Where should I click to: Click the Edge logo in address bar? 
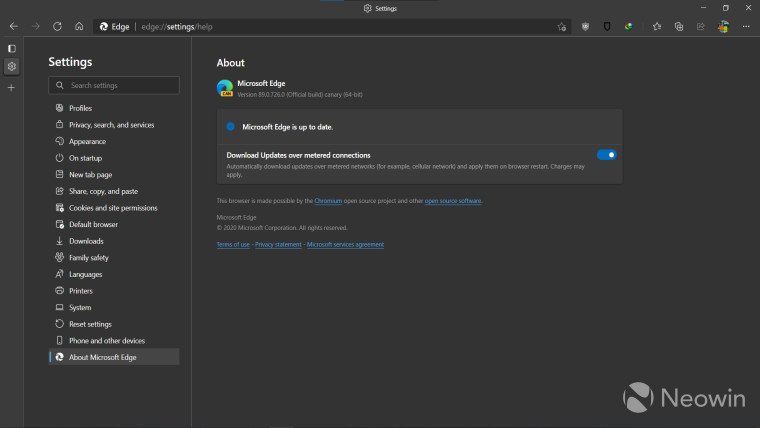point(104,27)
